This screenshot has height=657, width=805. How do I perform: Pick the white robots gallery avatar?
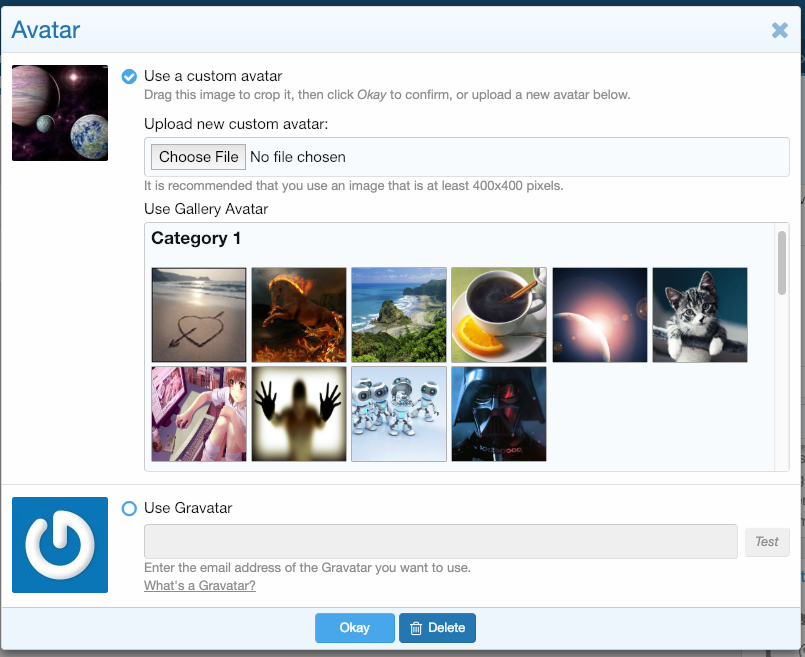tap(399, 414)
